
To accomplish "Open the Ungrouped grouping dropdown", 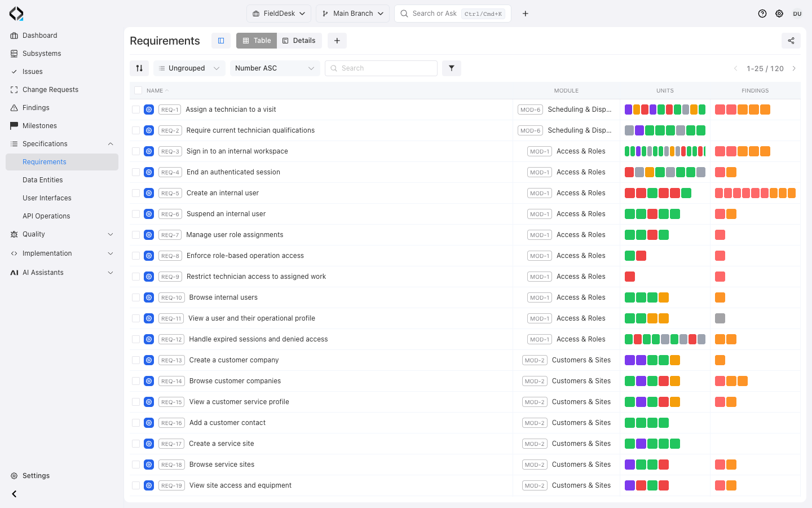I will pyautogui.click(x=189, y=68).
